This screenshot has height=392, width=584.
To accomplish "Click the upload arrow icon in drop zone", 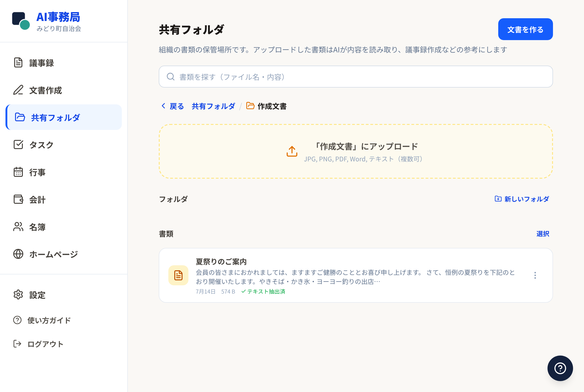I will click(x=292, y=151).
